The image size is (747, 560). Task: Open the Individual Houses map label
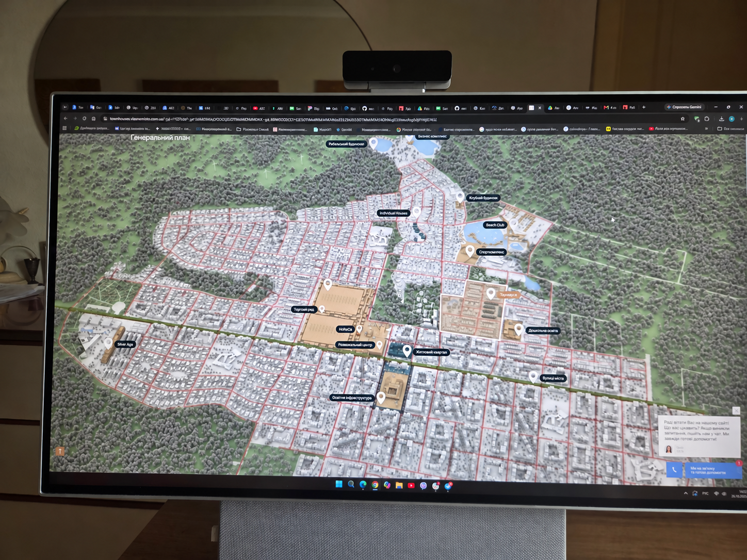click(x=394, y=213)
